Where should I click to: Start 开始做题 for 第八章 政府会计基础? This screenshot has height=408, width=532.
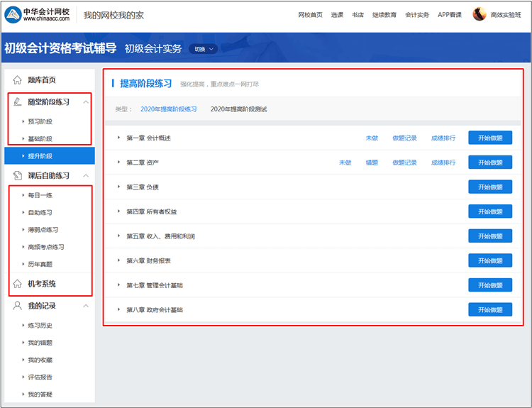click(x=490, y=309)
